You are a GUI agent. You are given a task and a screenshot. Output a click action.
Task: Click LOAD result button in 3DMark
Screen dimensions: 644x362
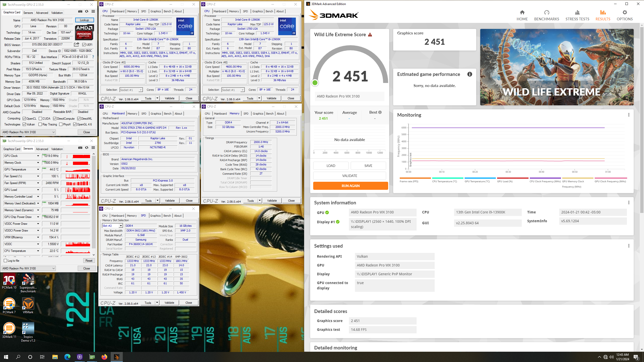pos(331,166)
